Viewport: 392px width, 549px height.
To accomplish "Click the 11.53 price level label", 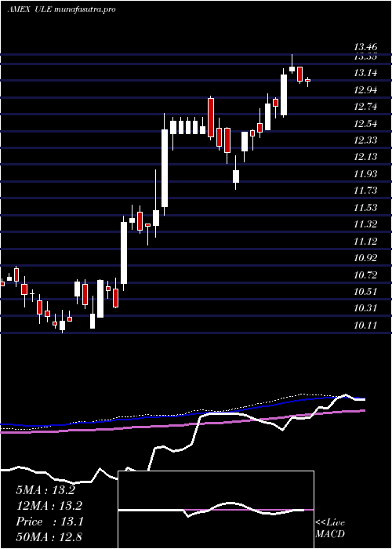I will 365,207.
